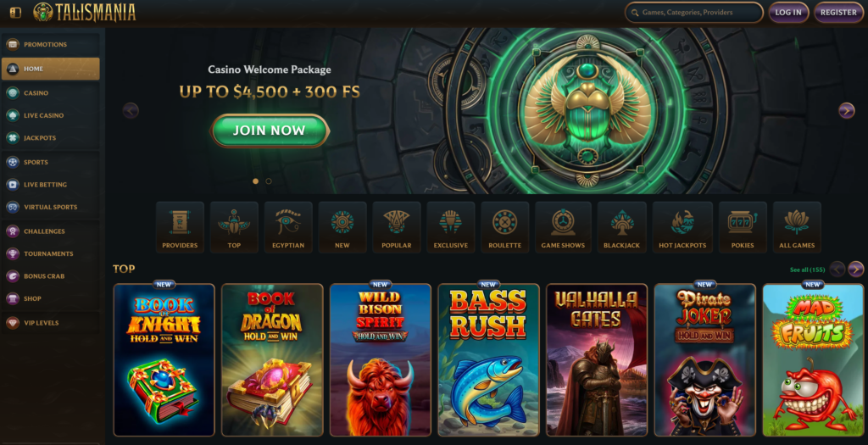
Task: Show next Top games with right arrow
Action: (x=856, y=270)
